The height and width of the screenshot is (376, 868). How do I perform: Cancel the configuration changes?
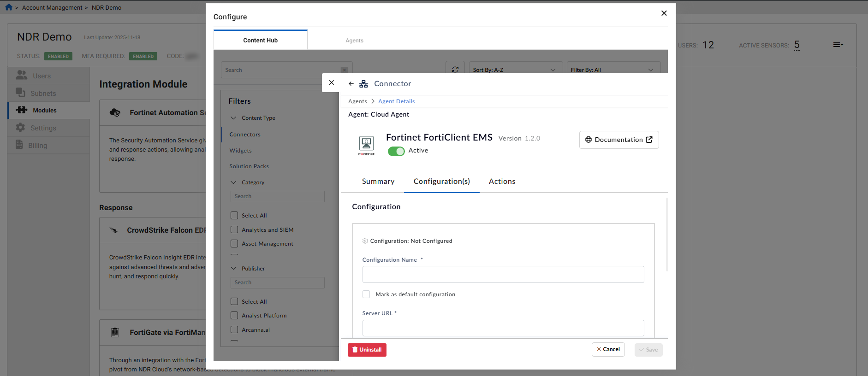point(608,349)
